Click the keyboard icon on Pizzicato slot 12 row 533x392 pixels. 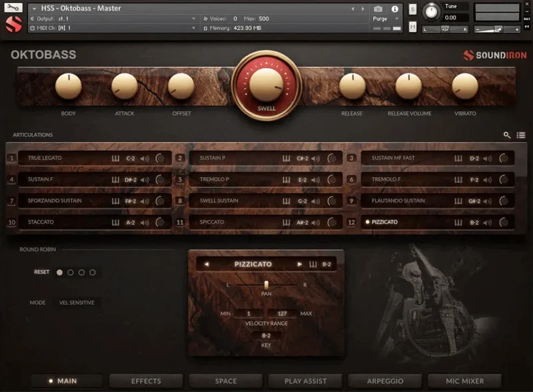click(x=458, y=222)
